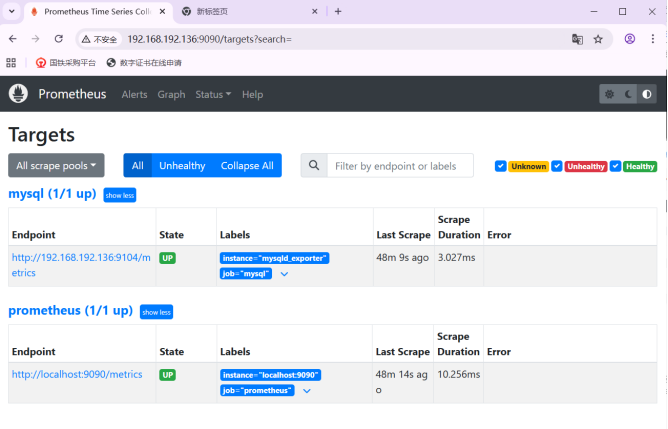The image size is (668, 429).
Task: Open the browser profile avatar icon
Action: [x=630, y=39]
